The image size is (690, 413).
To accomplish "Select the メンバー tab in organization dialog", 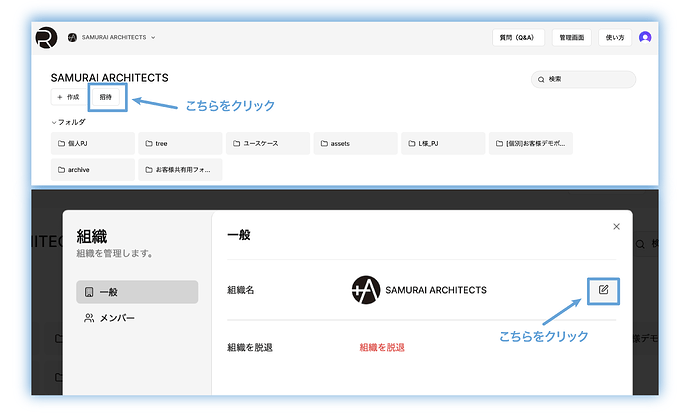I will click(x=137, y=318).
